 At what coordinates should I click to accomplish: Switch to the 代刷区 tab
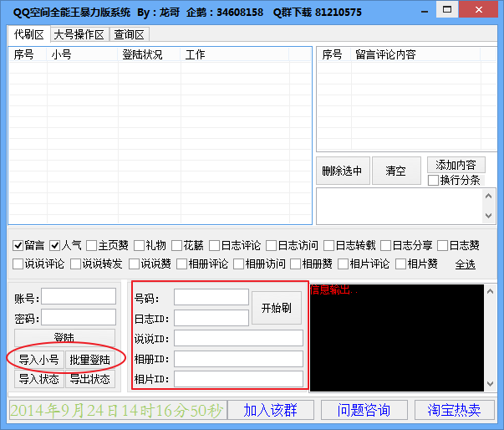click(x=29, y=34)
